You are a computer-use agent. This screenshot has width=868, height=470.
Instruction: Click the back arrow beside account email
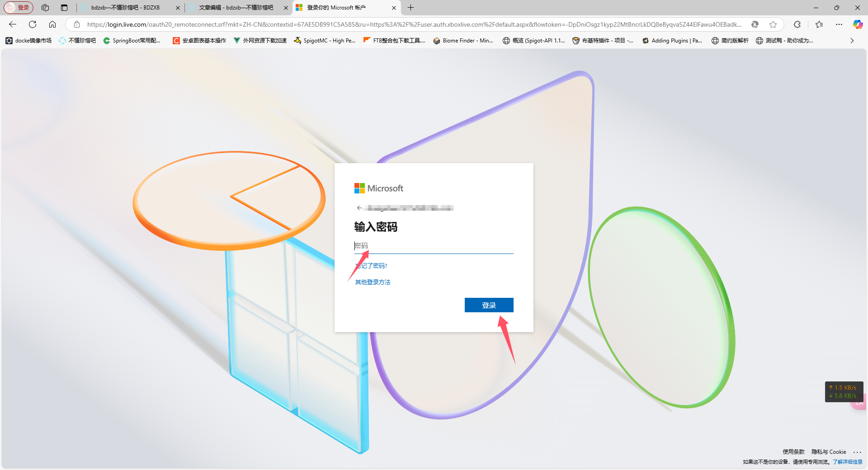(x=359, y=208)
